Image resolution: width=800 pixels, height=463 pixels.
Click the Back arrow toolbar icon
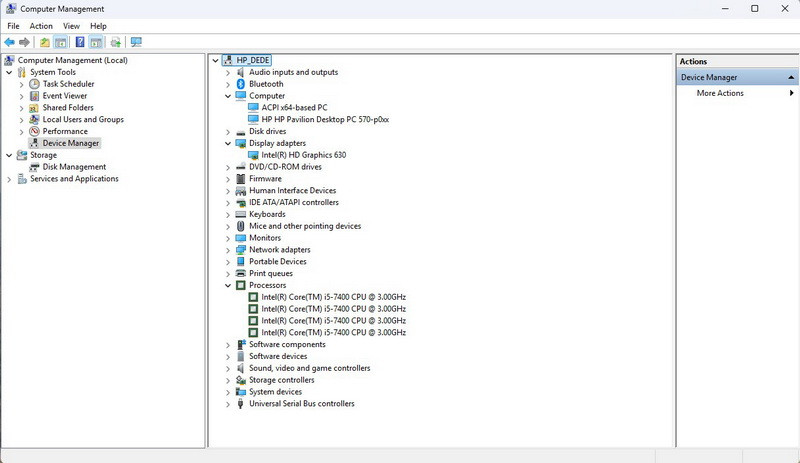(x=9, y=42)
